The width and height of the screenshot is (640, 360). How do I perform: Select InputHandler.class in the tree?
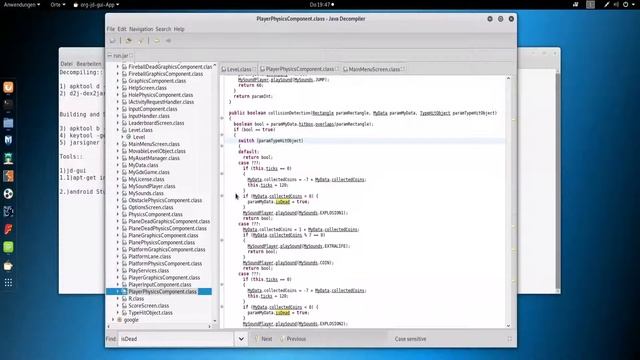(149, 116)
